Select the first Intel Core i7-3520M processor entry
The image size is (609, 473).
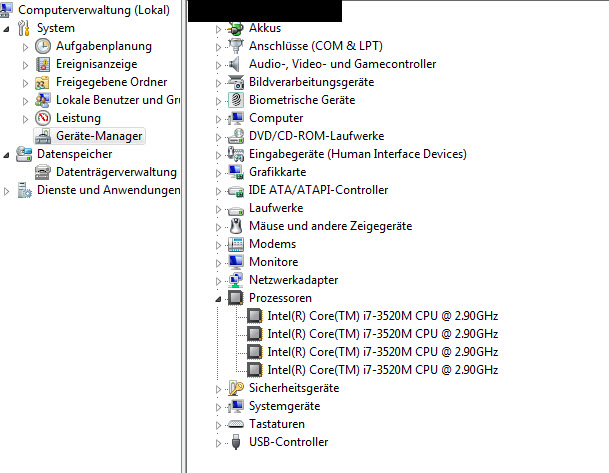(x=383, y=316)
